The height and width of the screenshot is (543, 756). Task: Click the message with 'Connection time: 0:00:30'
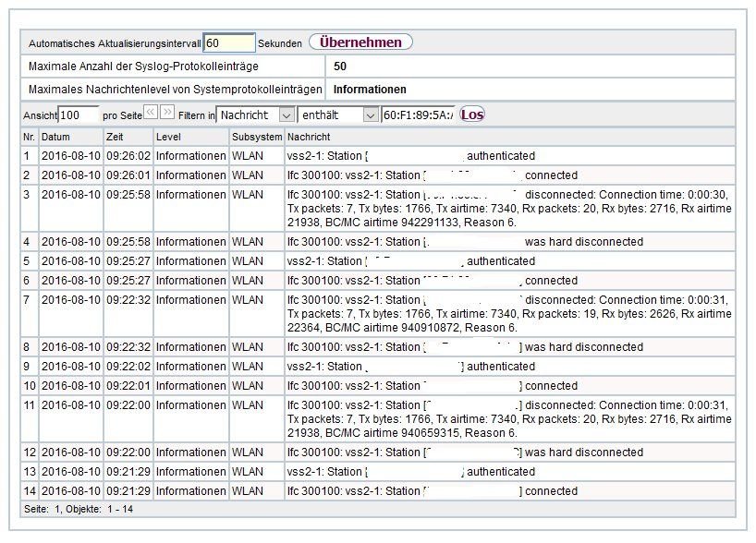click(510, 209)
